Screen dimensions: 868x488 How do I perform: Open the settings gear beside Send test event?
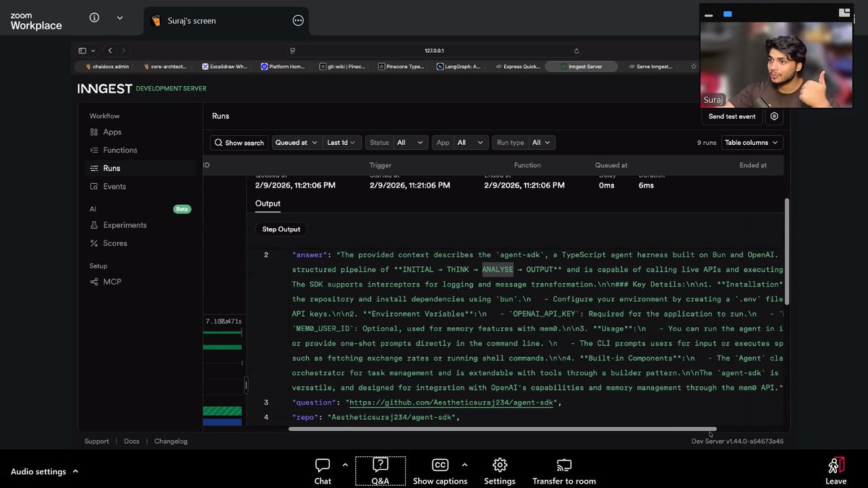[x=774, y=116]
